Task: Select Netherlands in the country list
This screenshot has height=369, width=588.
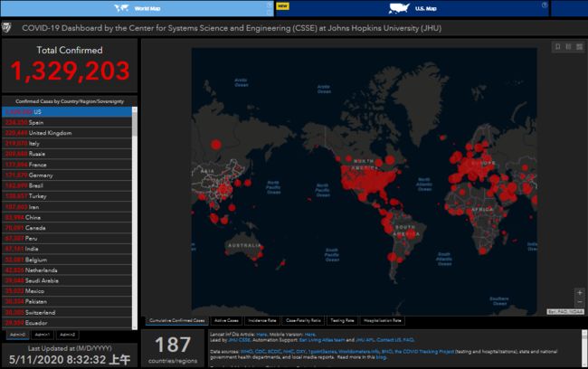Action: (x=67, y=270)
